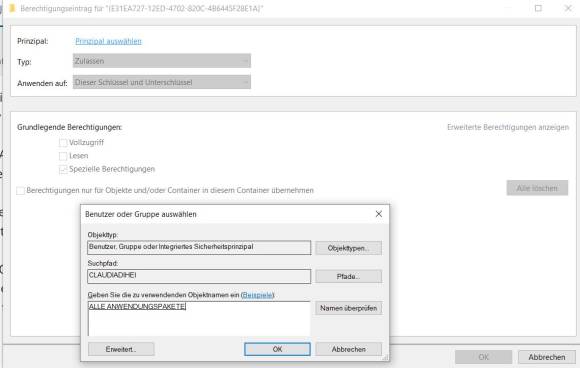Click the folder icon in title bar

[x=12, y=8]
